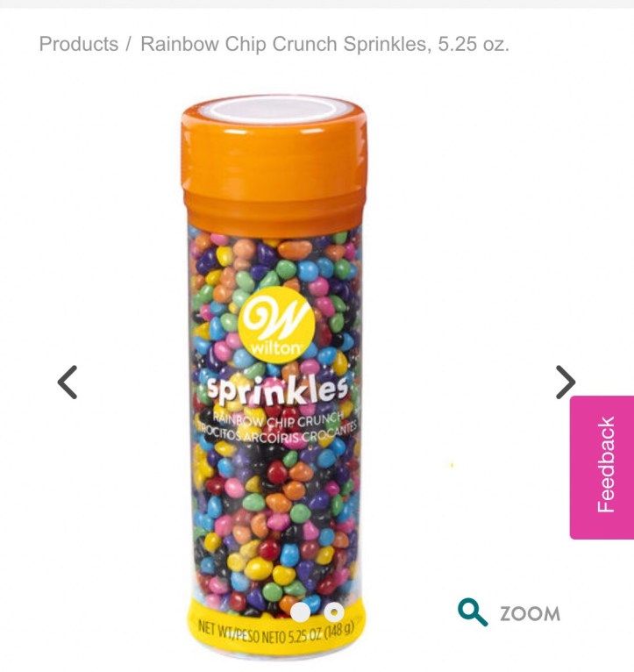Click the yellow net weight band on the bottle
634x672 pixels.
coord(276,630)
